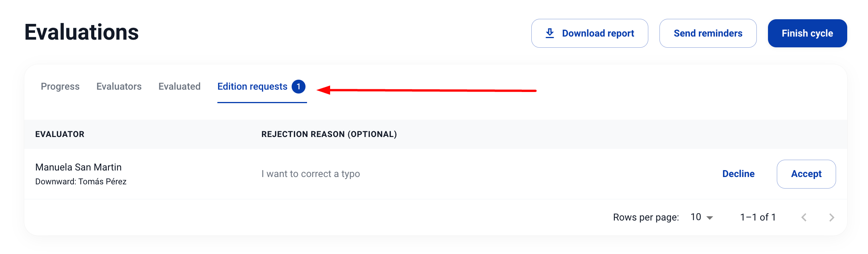
Task: Go to next page chevron
Action: (832, 217)
